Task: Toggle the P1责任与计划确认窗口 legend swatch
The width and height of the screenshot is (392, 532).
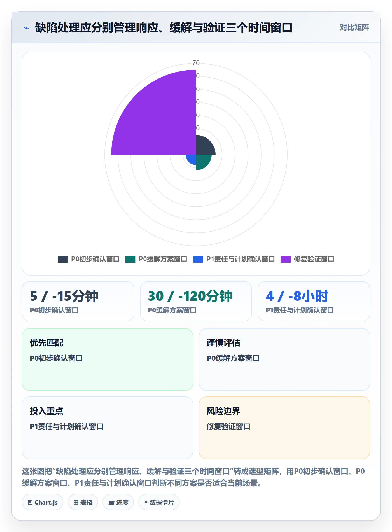Action: click(x=198, y=259)
